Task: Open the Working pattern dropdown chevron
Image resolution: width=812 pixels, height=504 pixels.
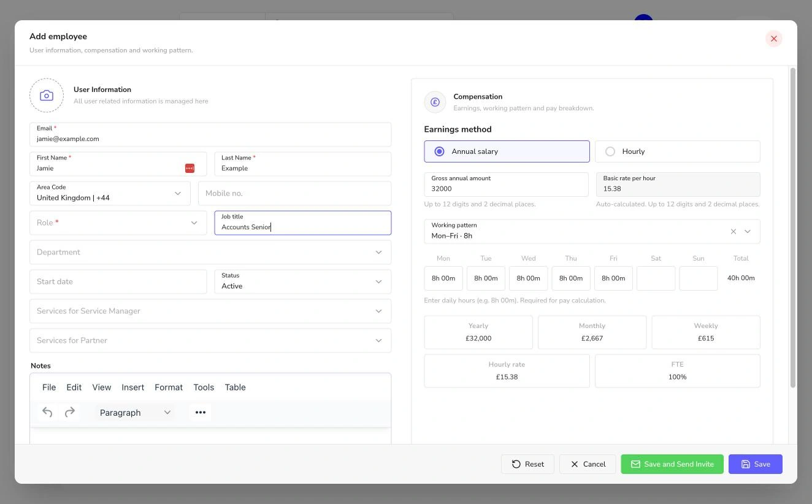Action: coord(748,232)
